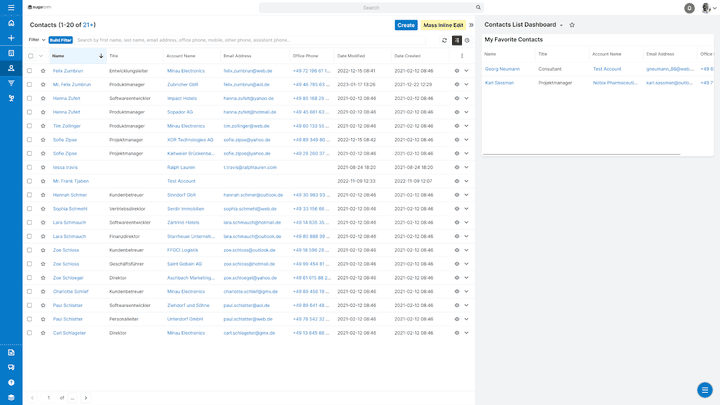Viewport: 720px width, 405px height.
Task: Preview tessa travis record eye icon
Action: (457, 167)
